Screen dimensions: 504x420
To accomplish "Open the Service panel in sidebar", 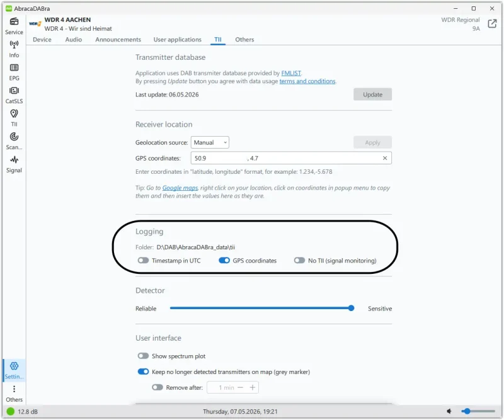I will (x=14, y=26).
